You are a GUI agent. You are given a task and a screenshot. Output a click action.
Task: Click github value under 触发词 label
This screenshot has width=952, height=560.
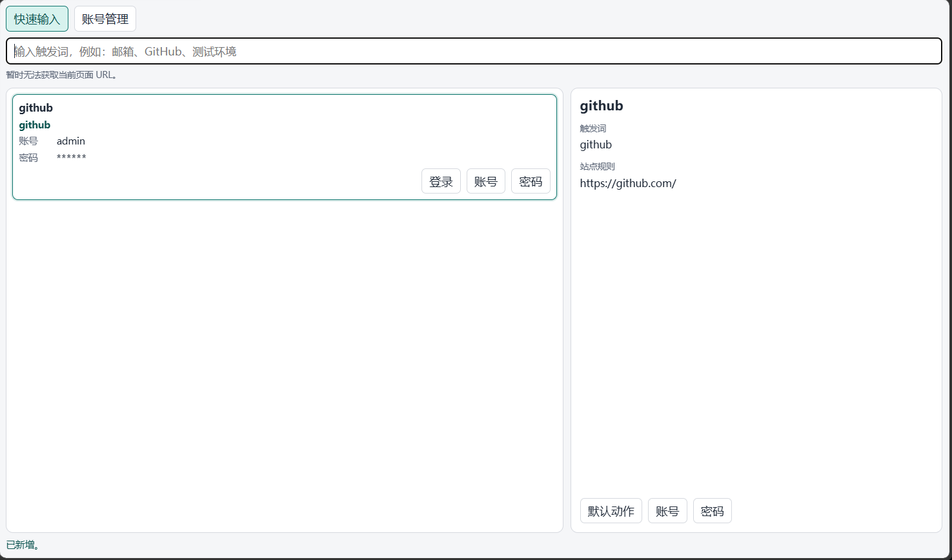(596, 145)
